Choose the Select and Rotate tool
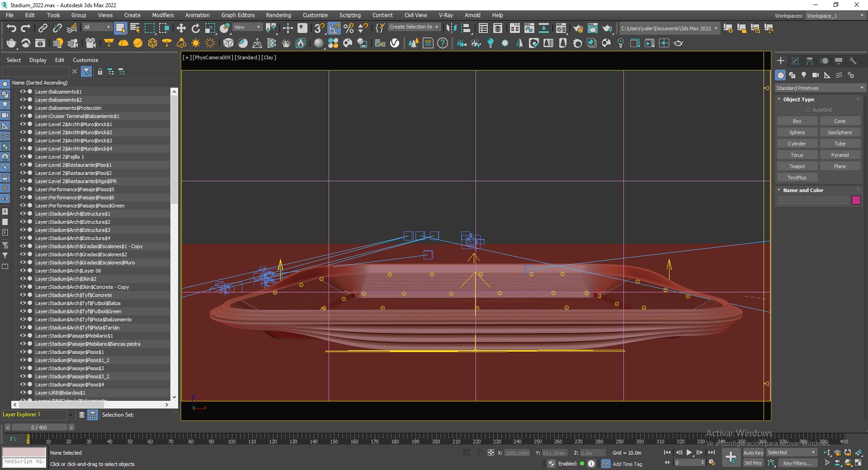This screenshot has width=868, height=470. click(x=196, y=28)
